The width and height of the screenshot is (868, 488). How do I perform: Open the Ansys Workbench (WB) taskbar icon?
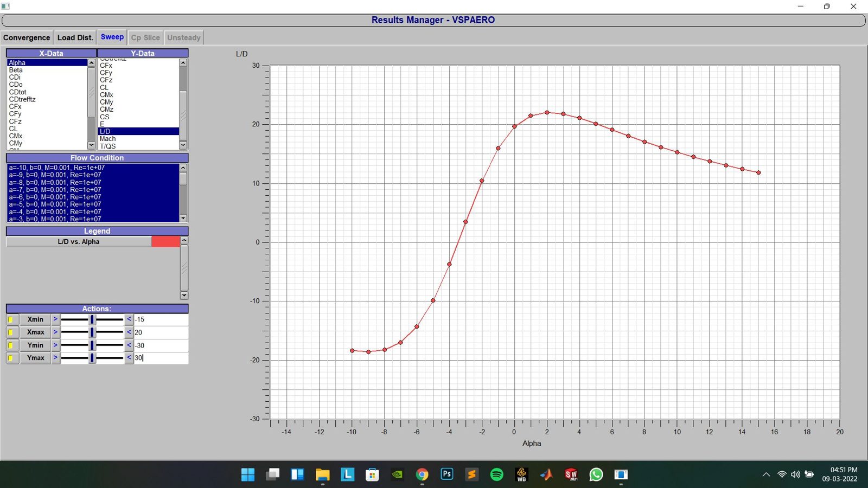[x=521, y=474]
